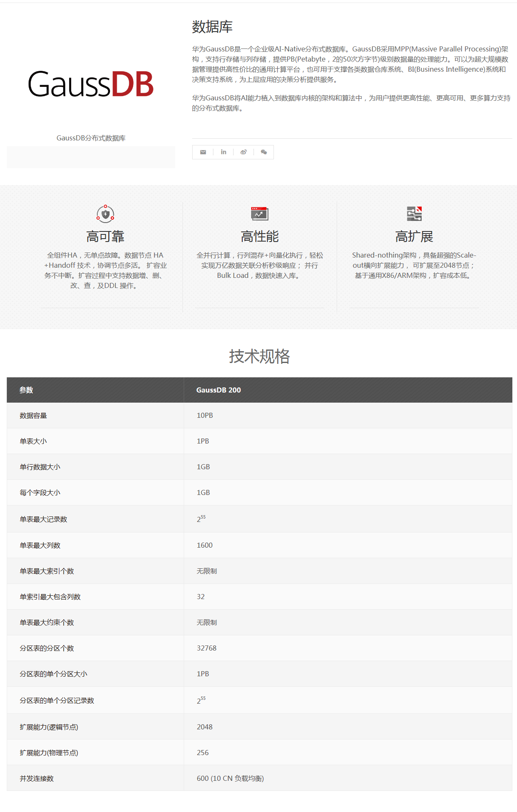This screenshot has width=517, height=812.
Task: Select the 高扩展 heading
Action: (414, 237)
